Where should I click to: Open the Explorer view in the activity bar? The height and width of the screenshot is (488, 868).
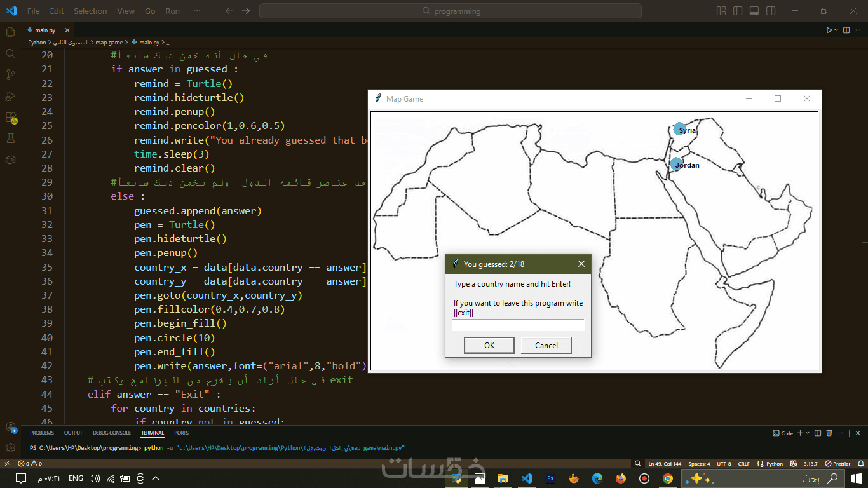click(x=10, y=32)
